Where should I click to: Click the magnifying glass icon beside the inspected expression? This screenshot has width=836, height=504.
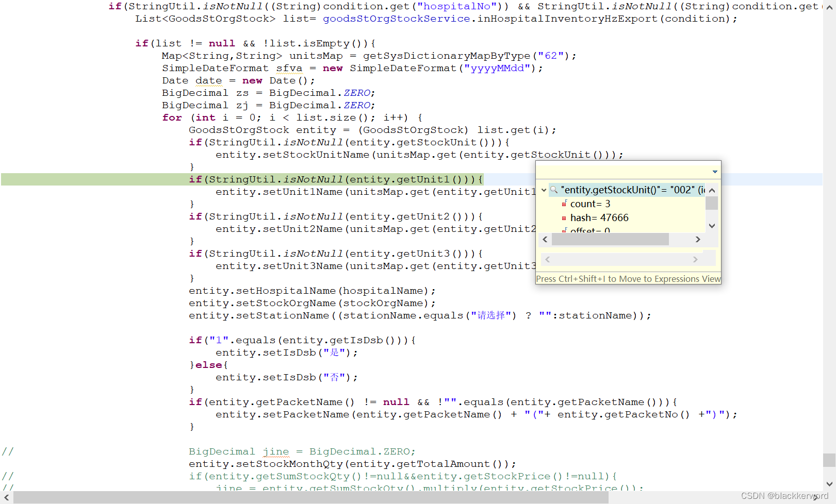pyautogui.click(x=553, y=190)
